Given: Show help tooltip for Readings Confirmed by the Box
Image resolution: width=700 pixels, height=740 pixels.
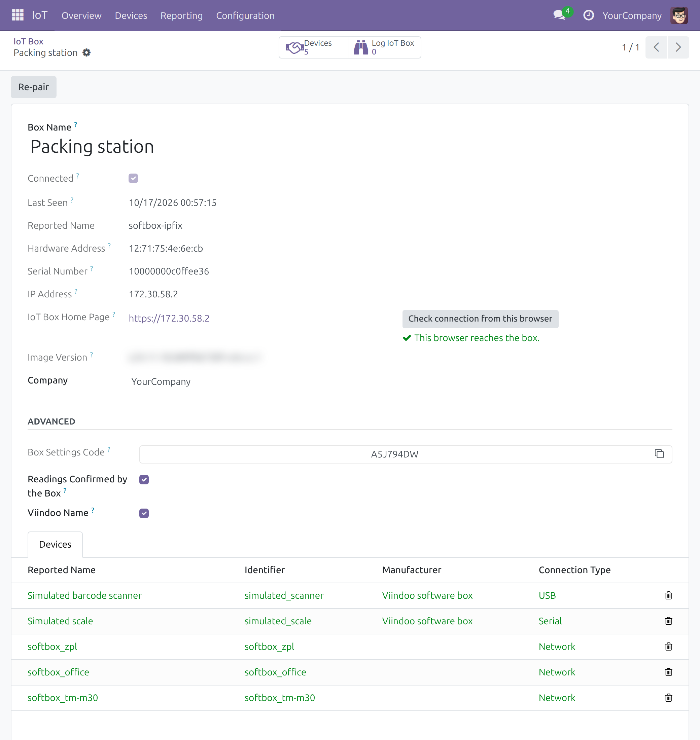Looking at the screenshot, I should tap(65, 490).
